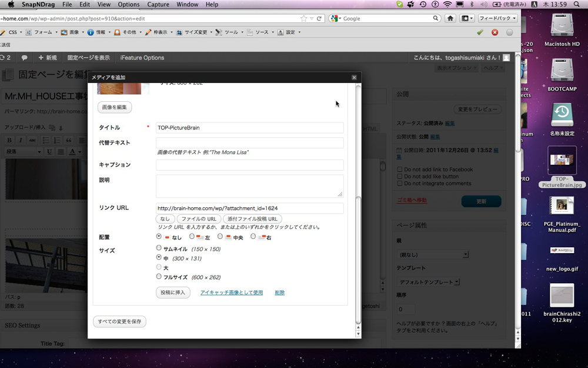This screenshot has height=368, width=588.
Task: Click the 削除 delete link
Action: point(279,293)
